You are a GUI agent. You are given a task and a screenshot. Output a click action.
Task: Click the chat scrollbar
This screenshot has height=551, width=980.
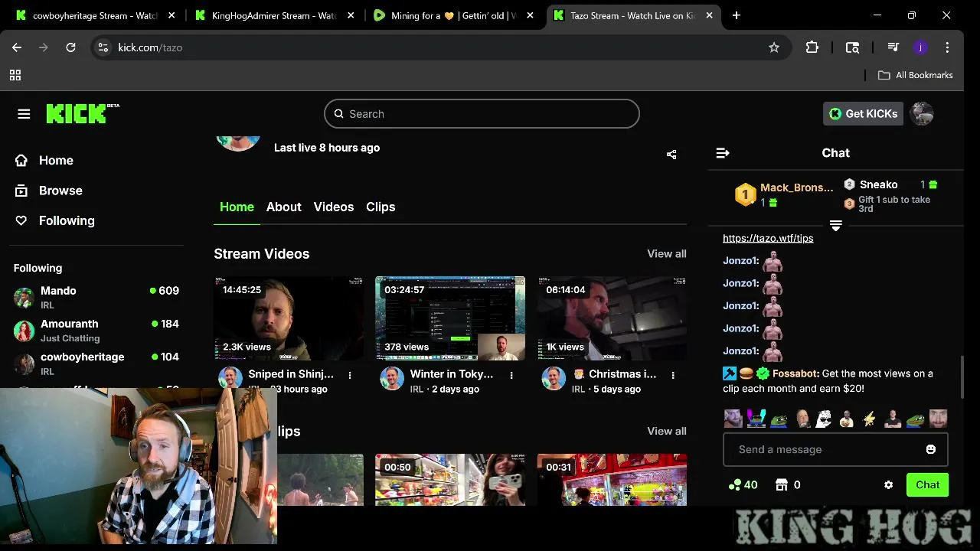pos(962,377)
